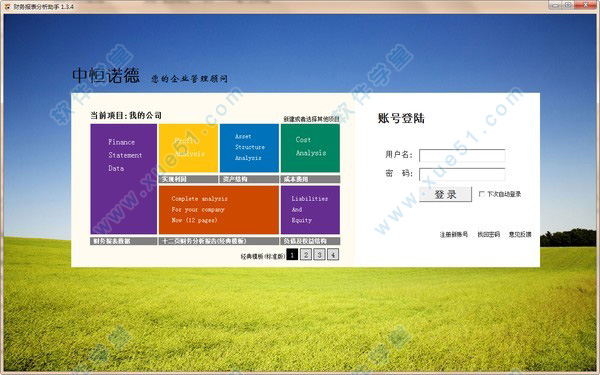600x375 pixels.
Task: Open the blue Asset Structure Analysis tile
Action: 249,148
